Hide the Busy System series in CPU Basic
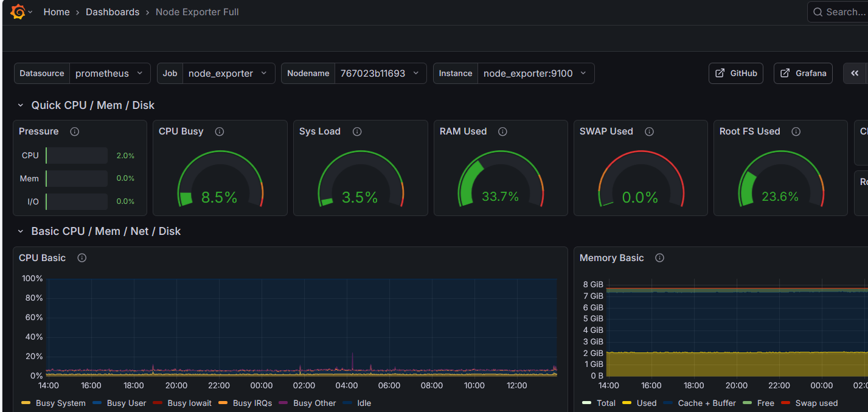 (61, 403)
